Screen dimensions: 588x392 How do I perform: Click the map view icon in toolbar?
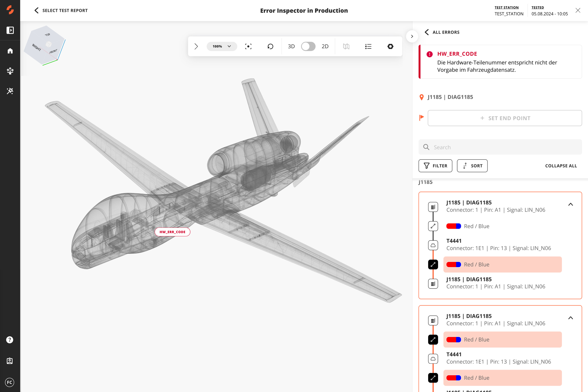click(346, 46)
